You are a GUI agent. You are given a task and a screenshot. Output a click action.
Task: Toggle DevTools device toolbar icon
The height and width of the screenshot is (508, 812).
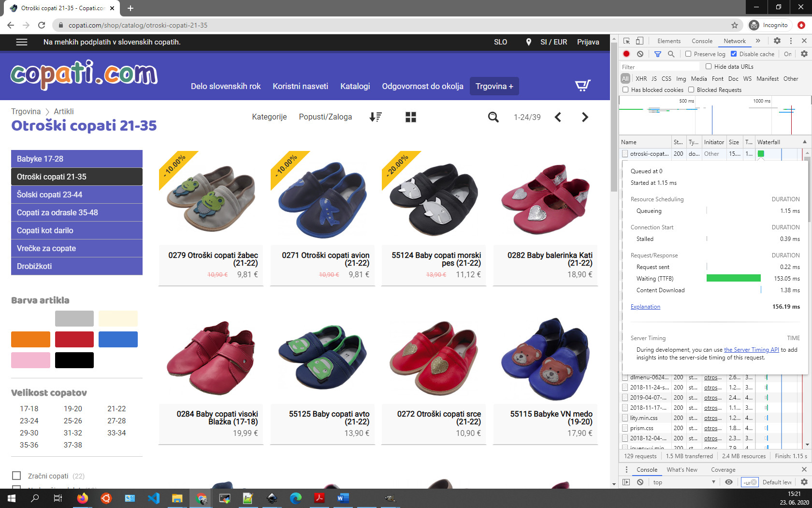coord(639,41)
